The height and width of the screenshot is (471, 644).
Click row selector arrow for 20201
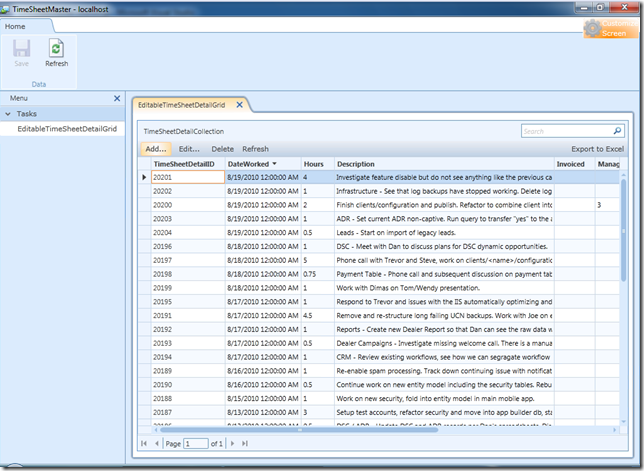click(x=144, y=177)
